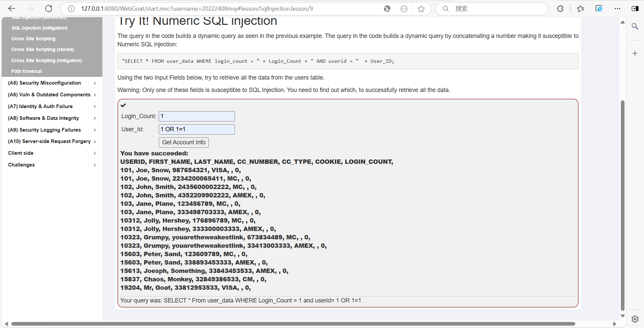This screenshot has height=328, width=644.
Task: Reload the page with the refresh icon
Action: 49,9
